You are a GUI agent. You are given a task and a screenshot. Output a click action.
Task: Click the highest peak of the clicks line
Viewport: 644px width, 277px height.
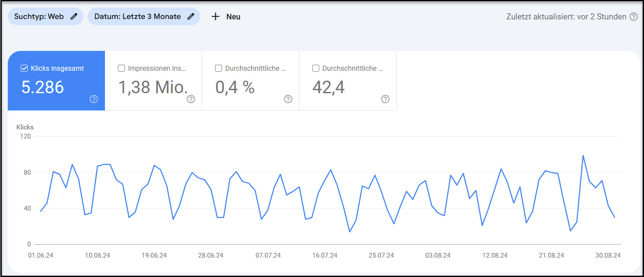coord(583,155)
